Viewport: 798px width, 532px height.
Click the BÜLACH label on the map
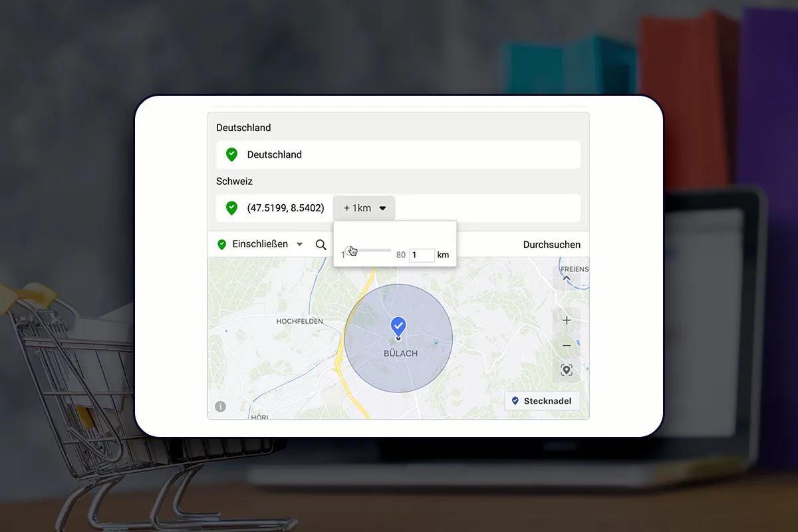400,354
